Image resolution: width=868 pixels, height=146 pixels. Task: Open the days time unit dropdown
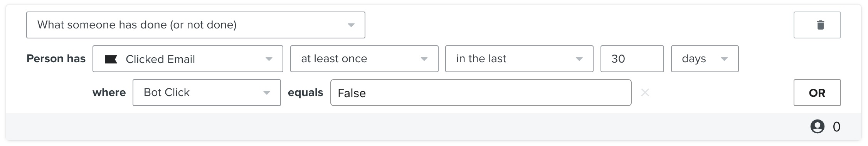click(705, 59)
